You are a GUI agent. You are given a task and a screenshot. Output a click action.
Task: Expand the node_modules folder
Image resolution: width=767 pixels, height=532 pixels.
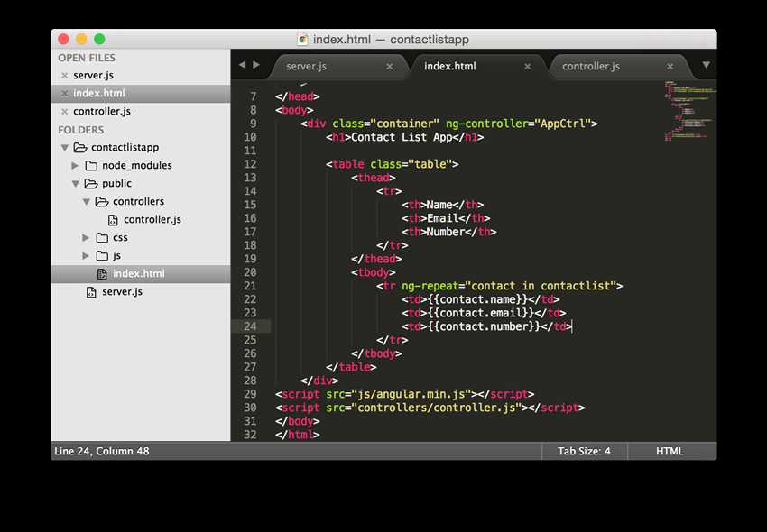pos(75,166)
